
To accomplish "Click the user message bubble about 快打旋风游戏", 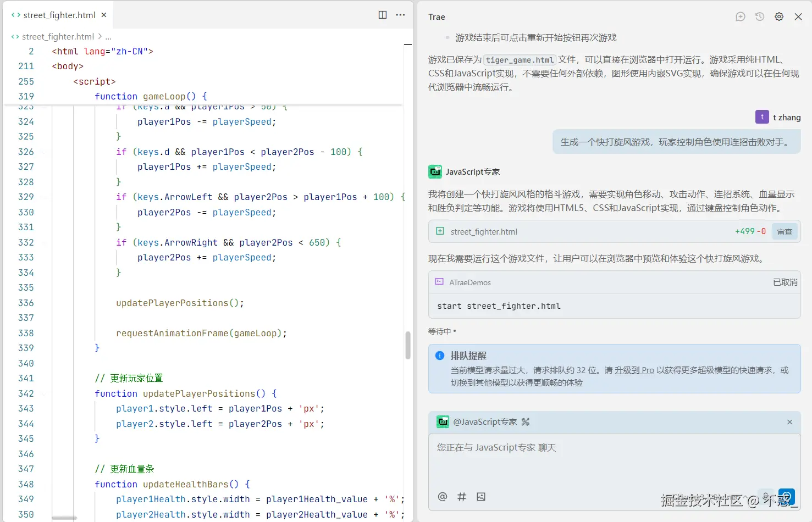I will point(676,142).
